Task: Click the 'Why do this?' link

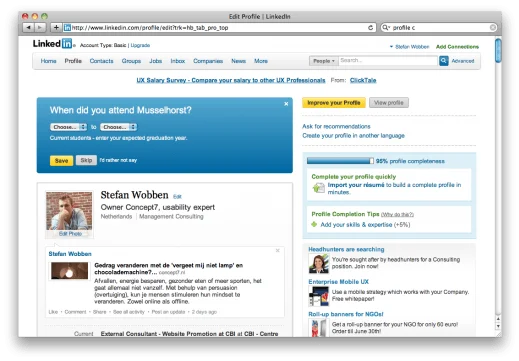Action: [x=397, y=214]
